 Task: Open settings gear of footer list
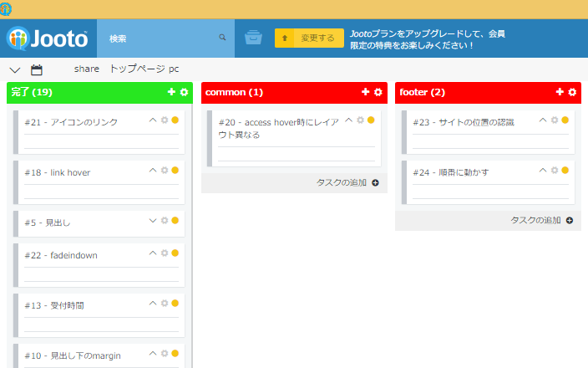pos(572,92)
